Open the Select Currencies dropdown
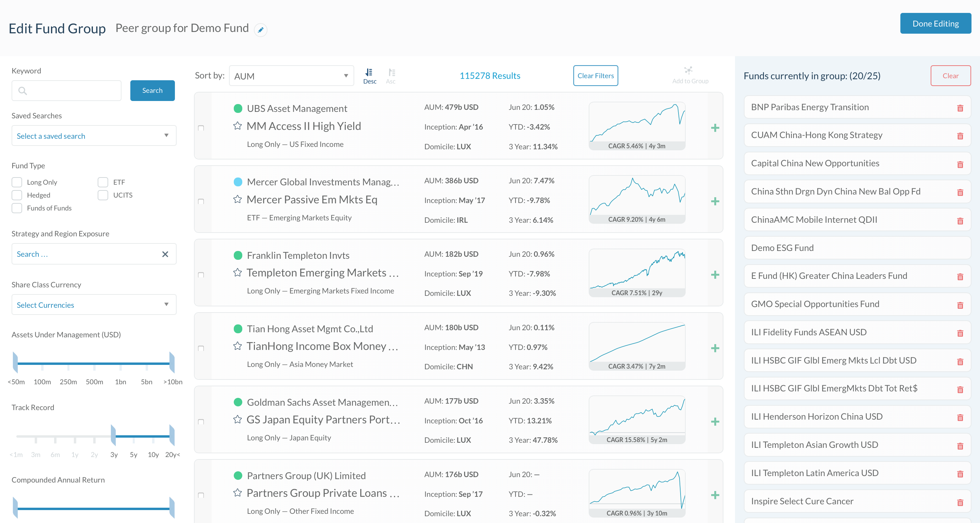 coord(94,304)
